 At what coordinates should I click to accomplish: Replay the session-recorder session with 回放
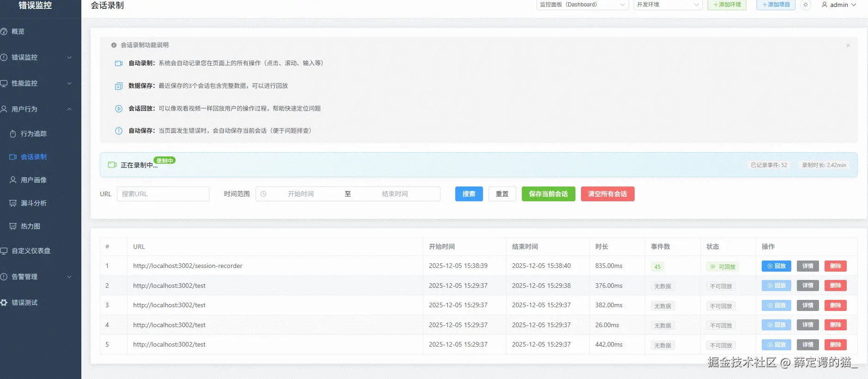tap(776, 266)
